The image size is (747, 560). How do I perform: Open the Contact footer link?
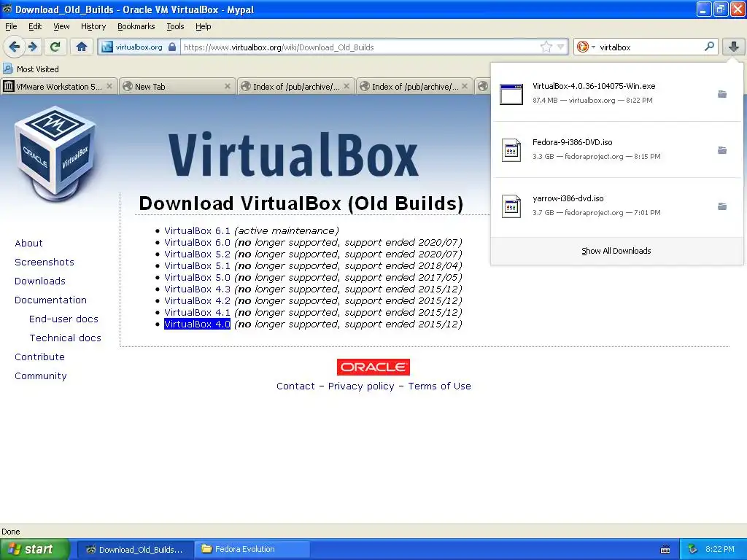tap(295, 386)
